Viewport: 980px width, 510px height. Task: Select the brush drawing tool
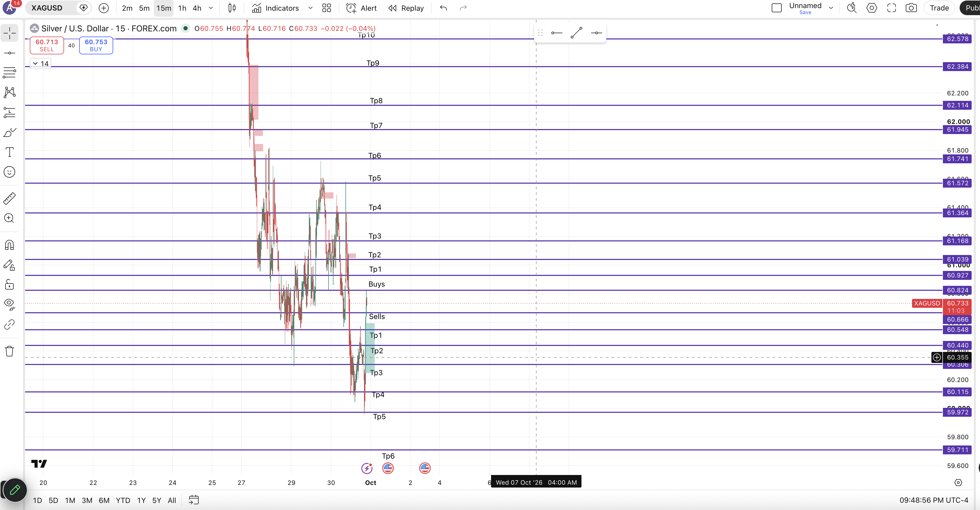point(9,132)
